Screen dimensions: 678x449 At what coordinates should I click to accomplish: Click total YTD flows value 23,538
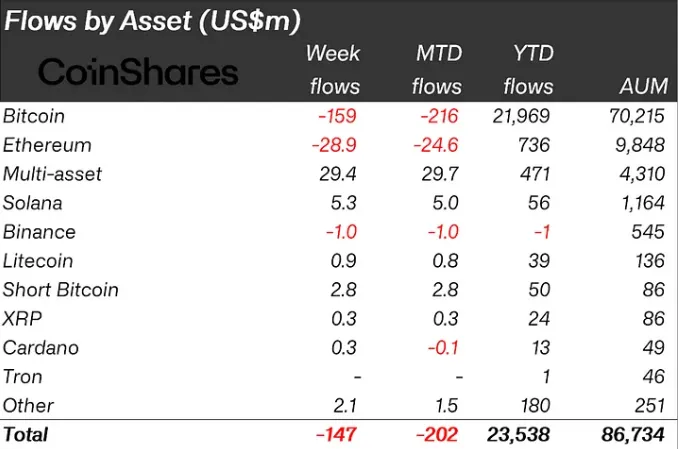518,435
